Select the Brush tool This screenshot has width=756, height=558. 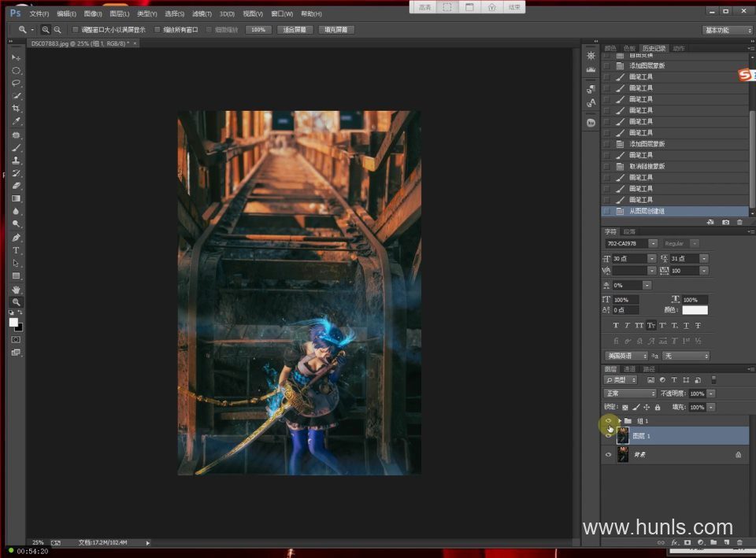(x=16, y=147)
